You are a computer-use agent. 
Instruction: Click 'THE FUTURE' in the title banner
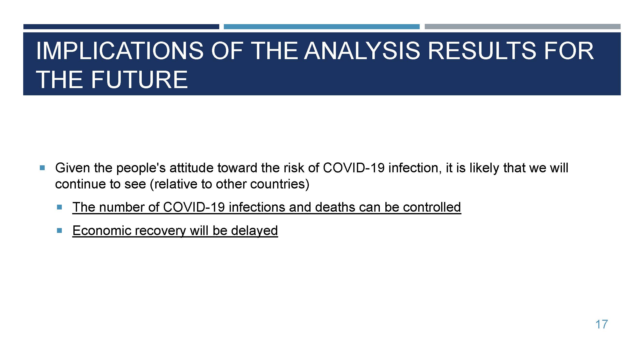pos(112,80)
